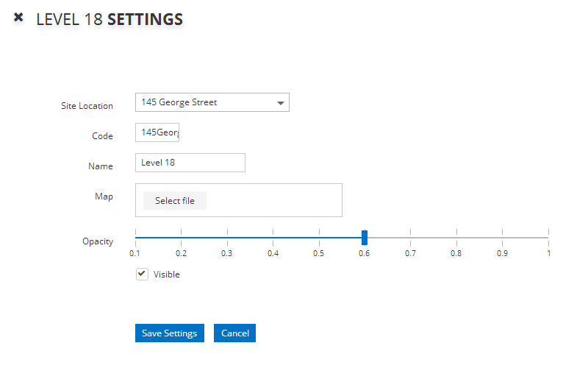Pick 0.9 on the Opacity slider
This screenshot has width=588, height=368.
503,238
